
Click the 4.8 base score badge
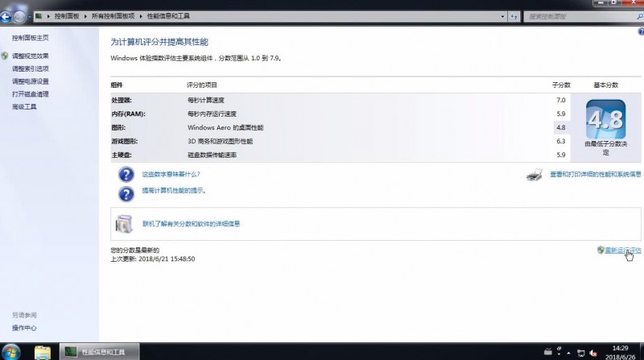(x=606, y=119)
